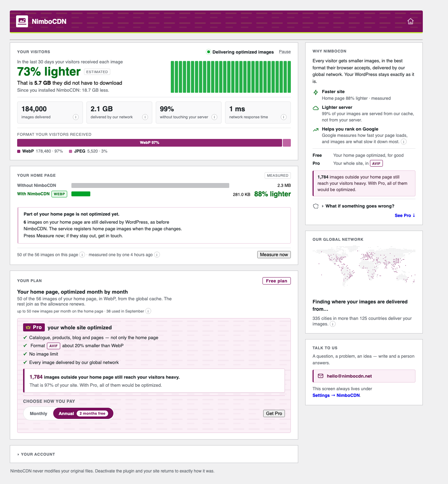This screenshot has height=484, width=448.
Task: Click the 88% lighter result text
Action: [272, 194]
